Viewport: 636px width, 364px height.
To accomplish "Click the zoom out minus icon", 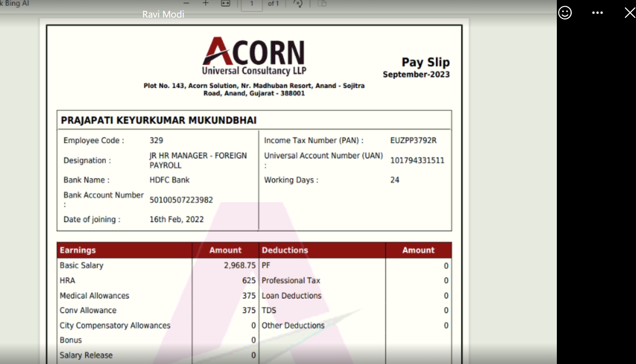I will 186,3.
